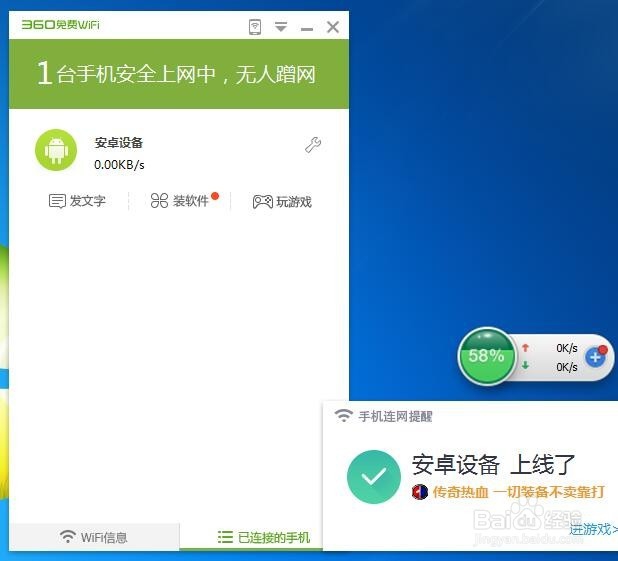Minimize the 360免费WiFi window
Screen dimensions: 618x561
pos(307,29)
